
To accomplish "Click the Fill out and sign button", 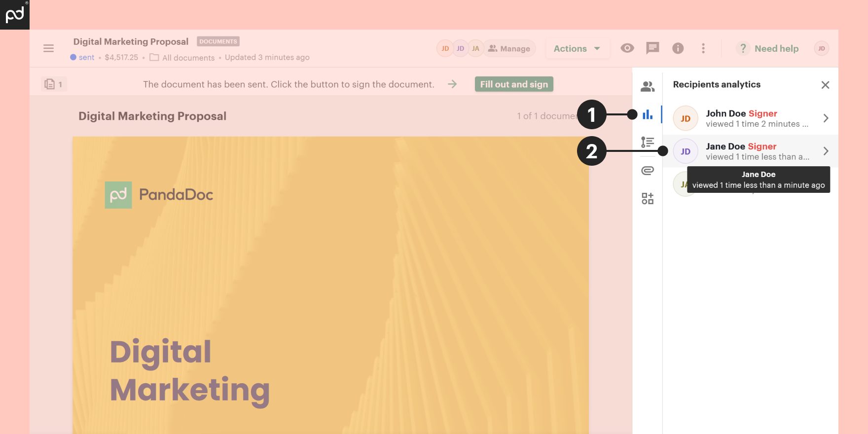I will tap(513, 84).
